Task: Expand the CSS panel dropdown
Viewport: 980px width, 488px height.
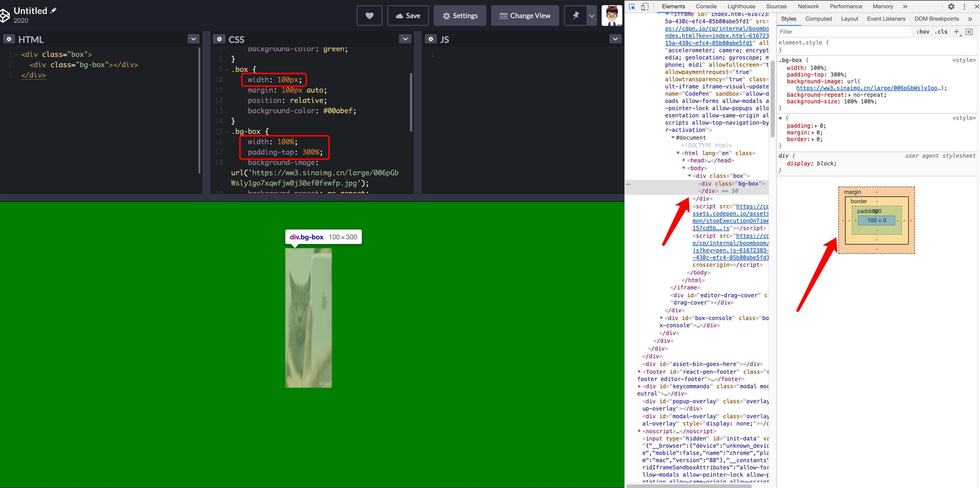Action: [x=405, y=39]
